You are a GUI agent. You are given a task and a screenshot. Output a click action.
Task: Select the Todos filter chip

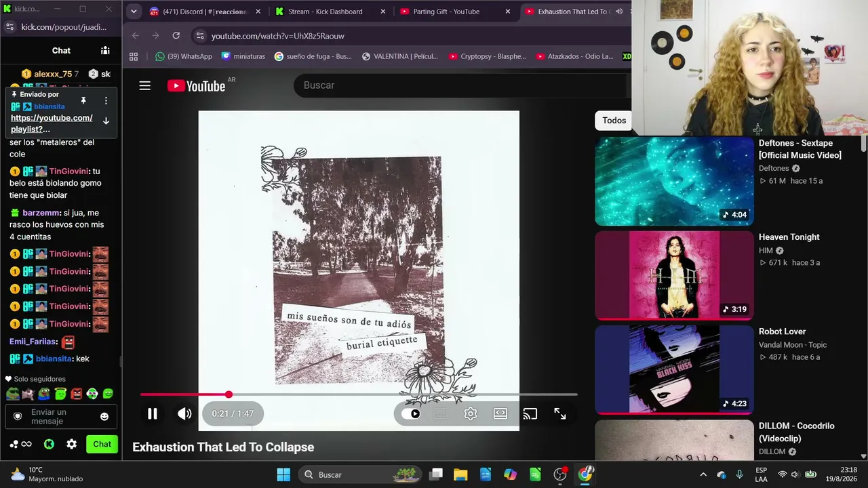coord(614,121)
